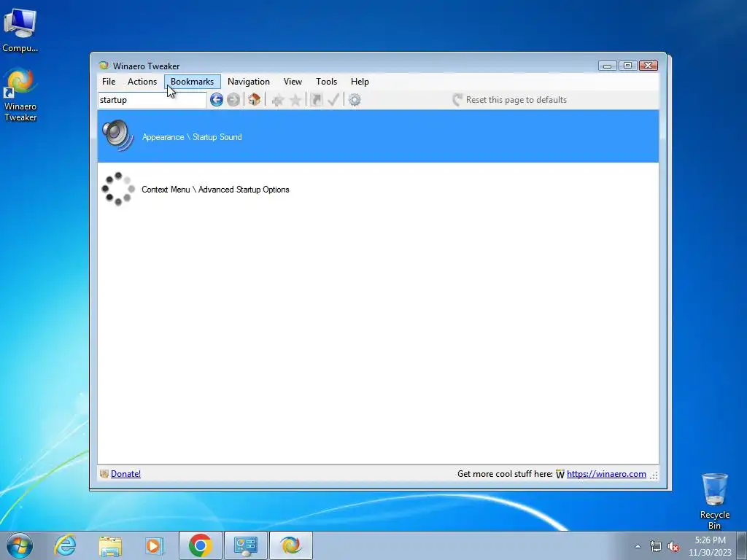Launch Internet Explorer from taskbar
Image resolution: width=747 pixels, height=560 pixels.
[65, 545]
